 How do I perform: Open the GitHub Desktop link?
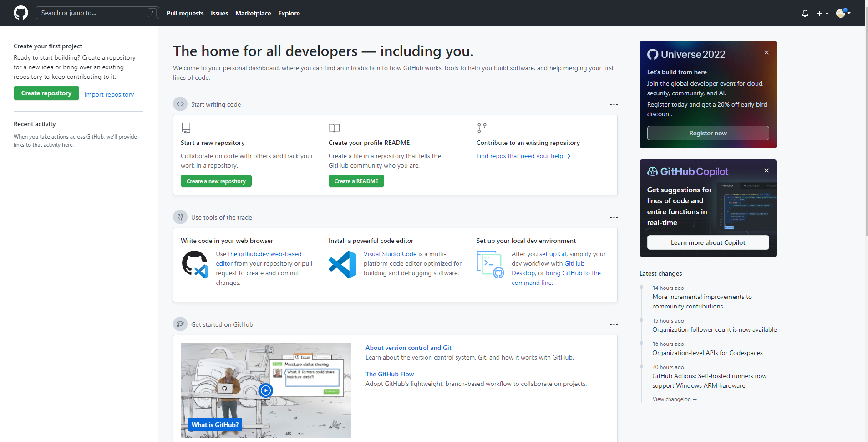pyautogui.click(x=548, y=268)
